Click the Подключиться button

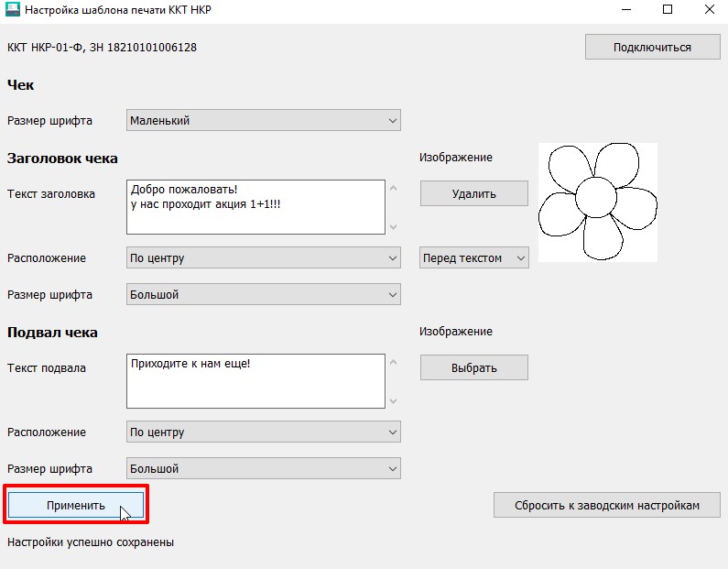pyautogui.click(x=652, y=47)
